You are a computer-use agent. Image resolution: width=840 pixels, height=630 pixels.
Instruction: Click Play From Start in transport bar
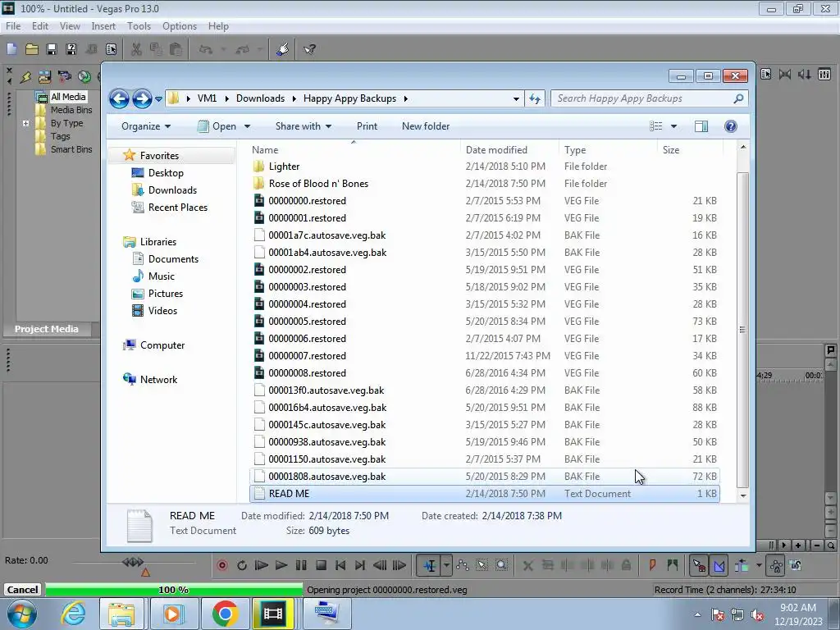tap(262, 565)
